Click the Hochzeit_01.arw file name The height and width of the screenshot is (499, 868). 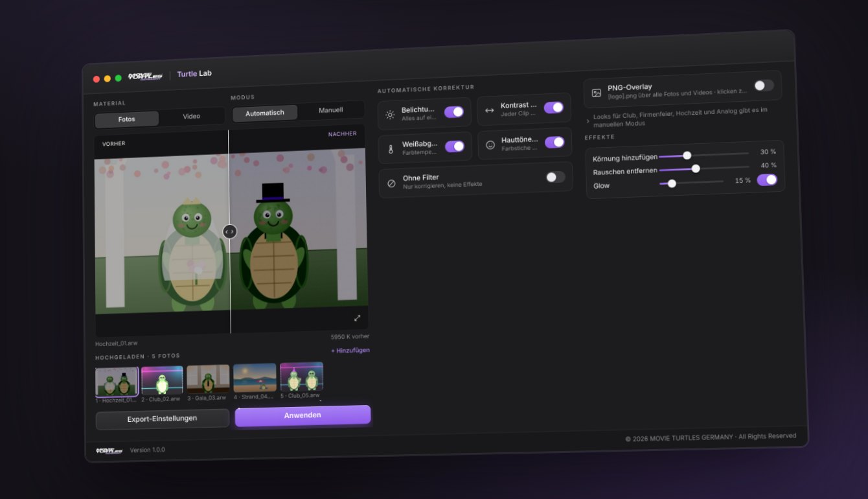(x=117, y=343)
